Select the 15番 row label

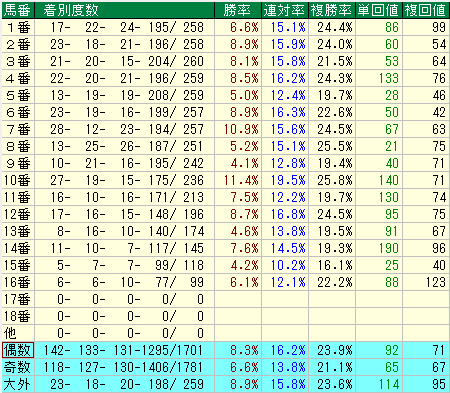click(x=18, y=265)
